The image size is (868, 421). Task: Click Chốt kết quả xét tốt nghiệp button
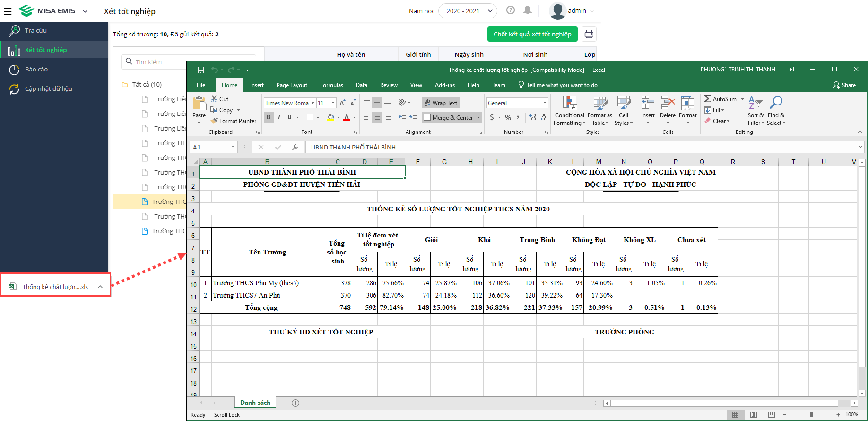coord(532,34)
